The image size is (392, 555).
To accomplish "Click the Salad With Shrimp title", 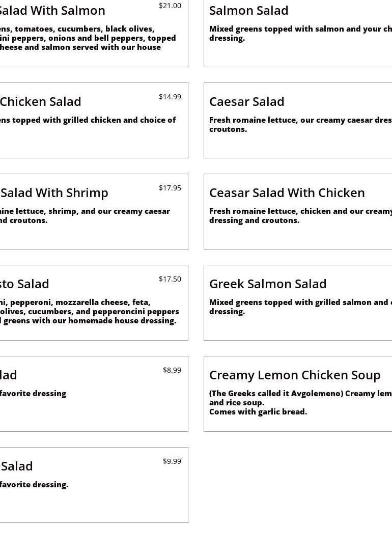I will pos(54,193).
